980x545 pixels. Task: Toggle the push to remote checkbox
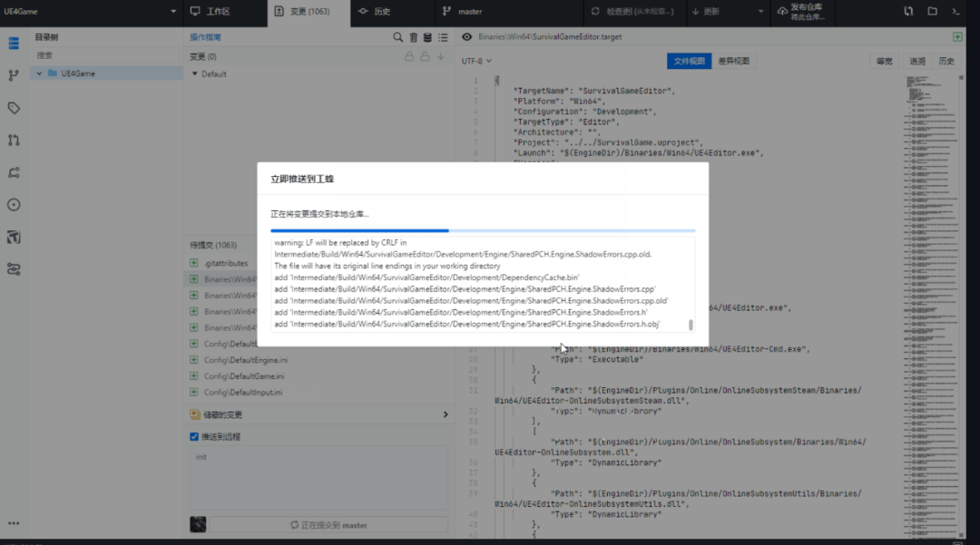pos(194,436)
